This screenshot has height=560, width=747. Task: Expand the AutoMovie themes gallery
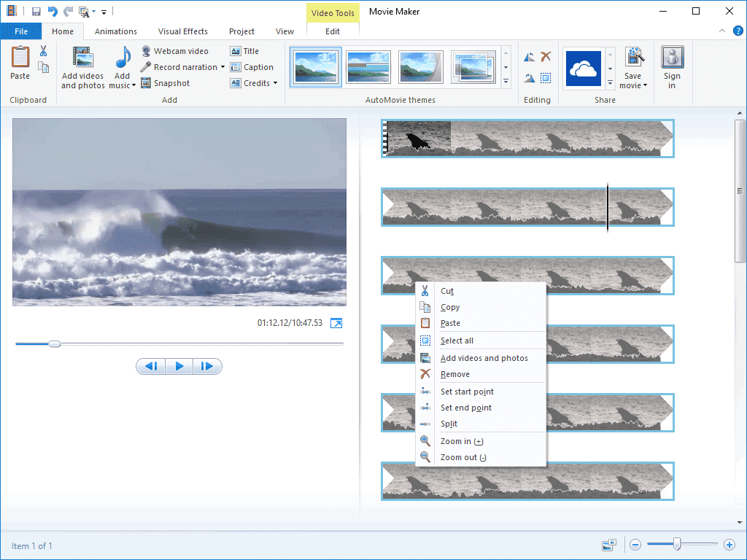point(506,82)
